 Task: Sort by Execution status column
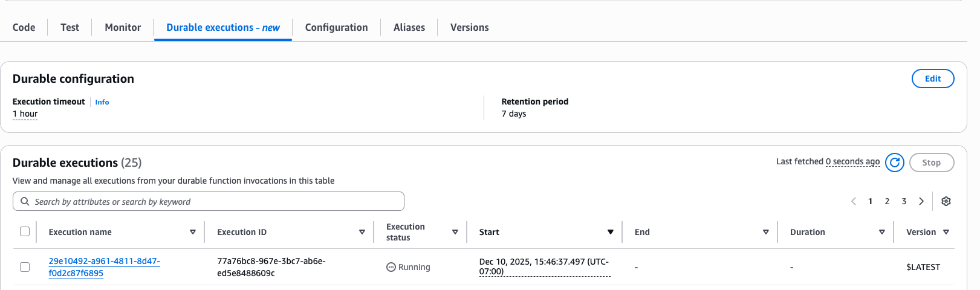click(455, 232)
